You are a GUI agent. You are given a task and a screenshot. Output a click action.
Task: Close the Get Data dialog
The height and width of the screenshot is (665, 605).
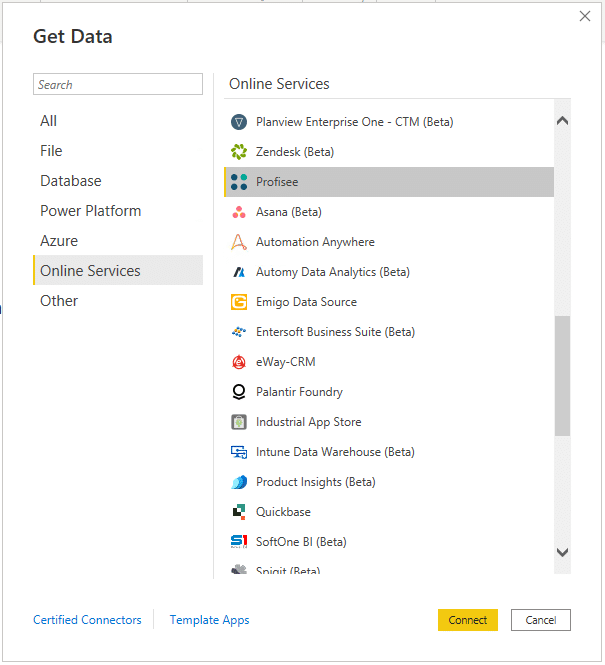pos(585,16)
